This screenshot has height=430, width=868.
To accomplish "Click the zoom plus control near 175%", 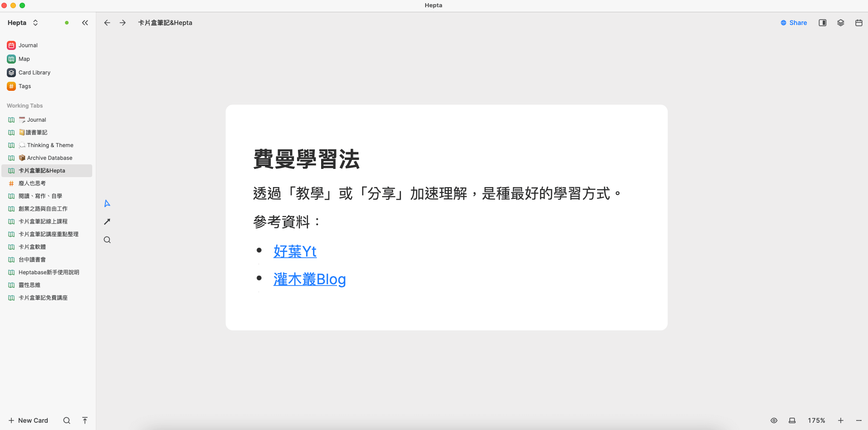I will pos(841,420).
